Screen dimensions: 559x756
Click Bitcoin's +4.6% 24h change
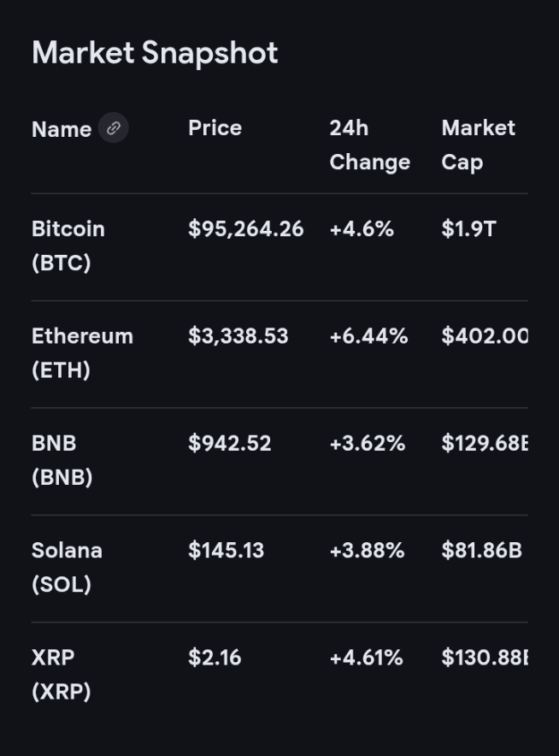point(361,229)
